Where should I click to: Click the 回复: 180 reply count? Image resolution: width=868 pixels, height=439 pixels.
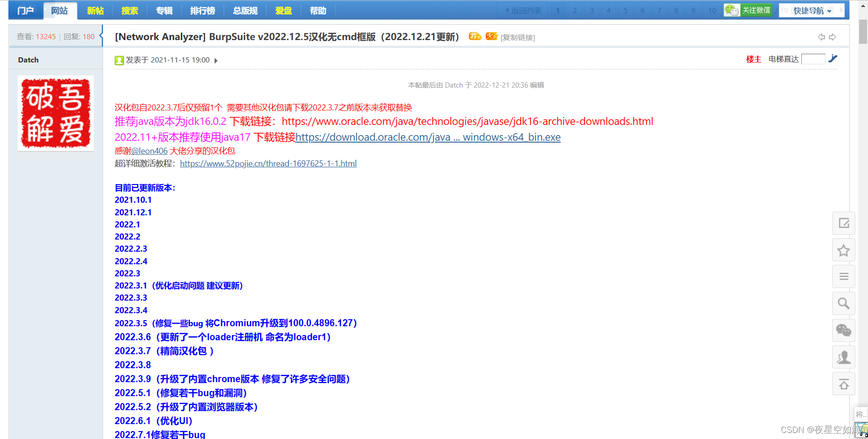(x=79, y=37)
